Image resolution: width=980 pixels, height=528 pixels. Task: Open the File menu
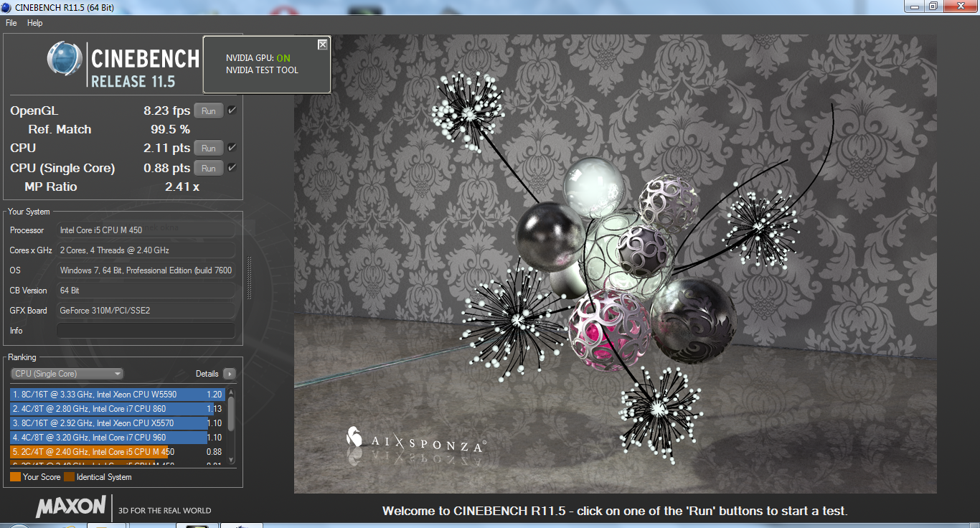click(11, 23)
